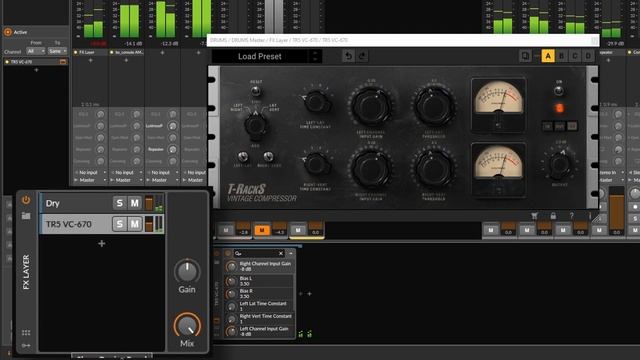Select preset slot B
640x360 pixels.
pos(562,56)
